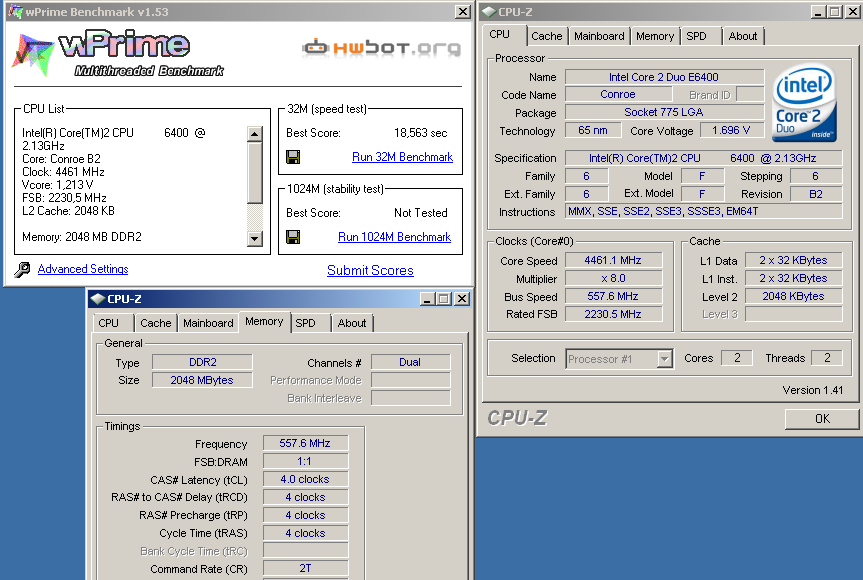This screenshot has height=580, width=863.
Task: Switch to Mainboard tab in right CPU-Z window
Action: (599, 36)
